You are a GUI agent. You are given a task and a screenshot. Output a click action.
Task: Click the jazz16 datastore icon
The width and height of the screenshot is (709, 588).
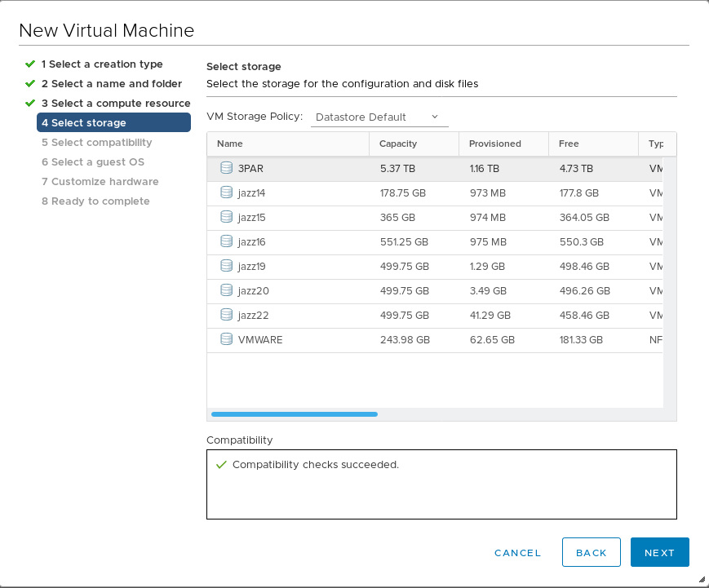(227, 241)
